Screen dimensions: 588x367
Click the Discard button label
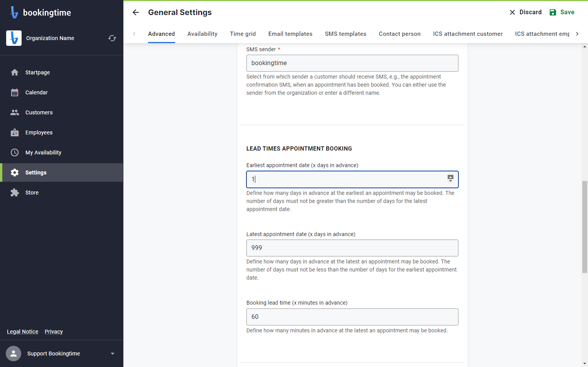pos(531,12)
